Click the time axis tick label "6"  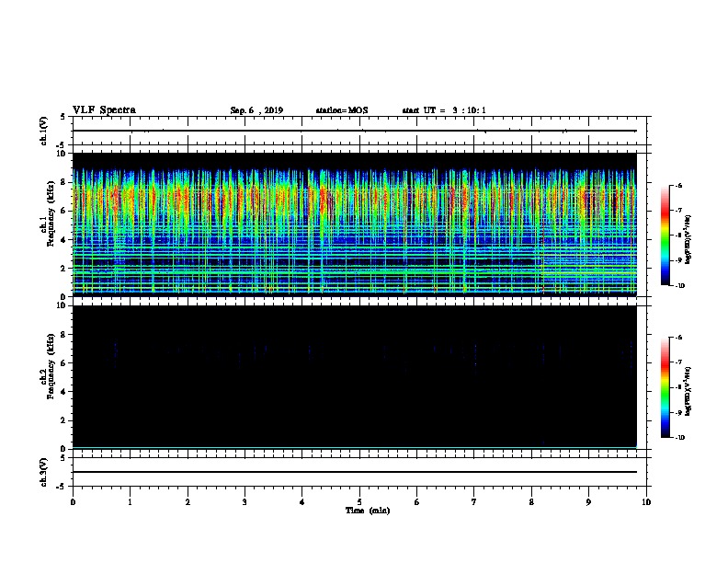417,502
